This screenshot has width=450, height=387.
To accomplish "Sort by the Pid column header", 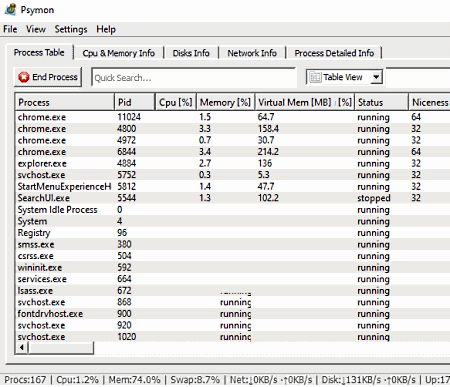I will click(x=135, y=102).
